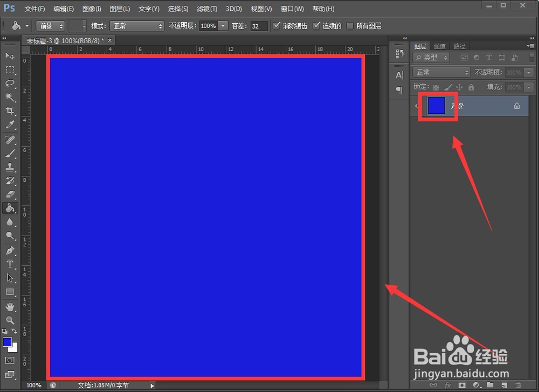
Task: Open the Layers panel flyout menu
Action: [x=530, y=46]
